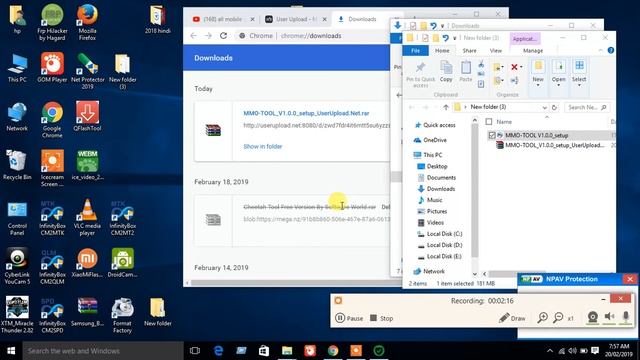This screenshot has width=640, height=360.
Task: Click the Up arrow in Explorer navigation
Action: point(446,107)
